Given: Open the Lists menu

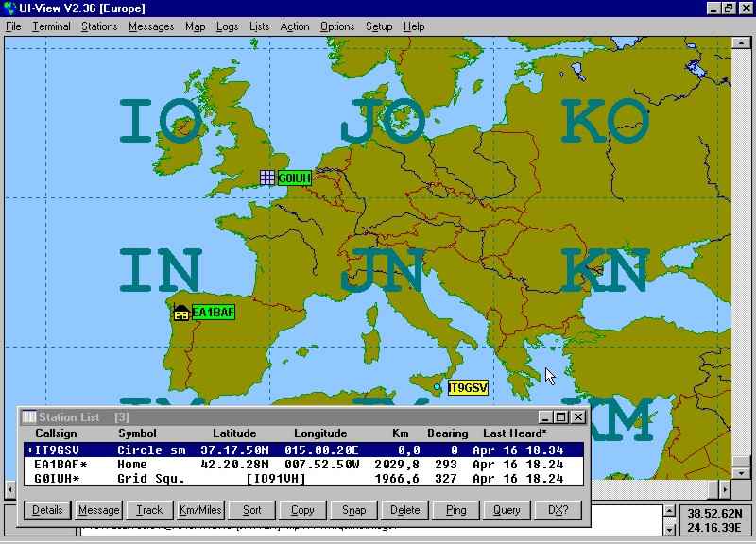Looking at the screenshot, I should pos(259,26).
